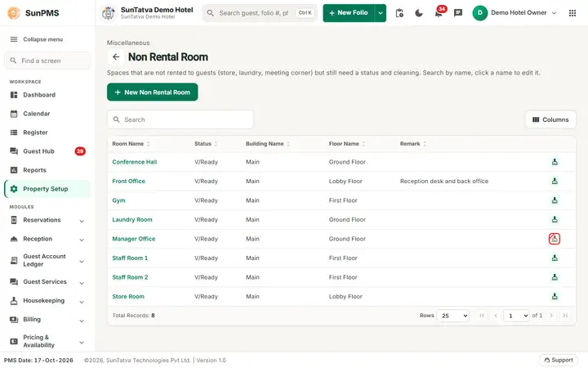Click the Support button
The image size is (588, 368).
[559, 361]
